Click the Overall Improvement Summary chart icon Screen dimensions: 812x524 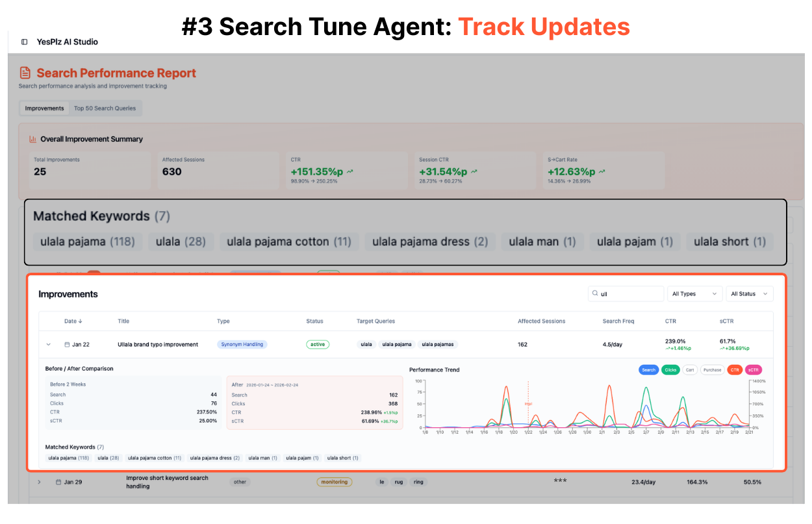tap(32, 139)
